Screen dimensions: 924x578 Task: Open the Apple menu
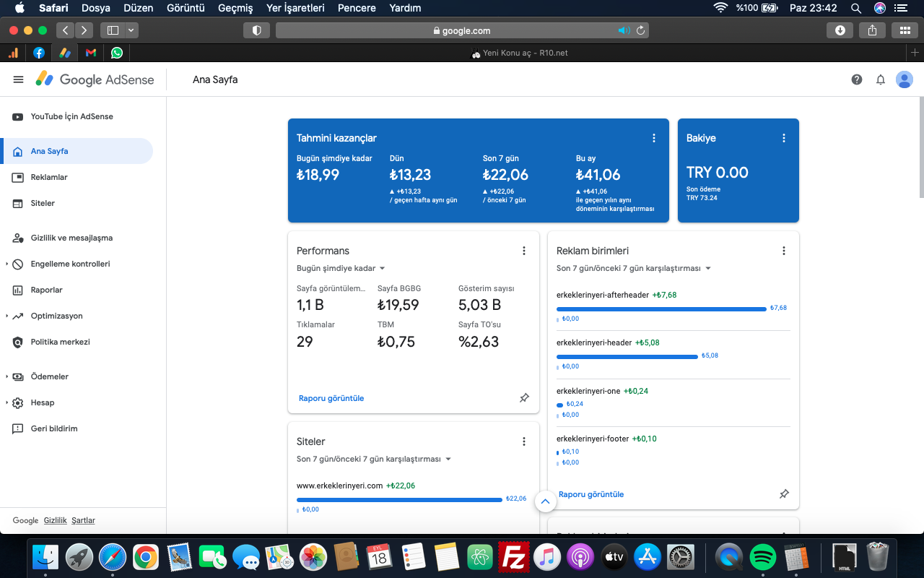[19, 8]
